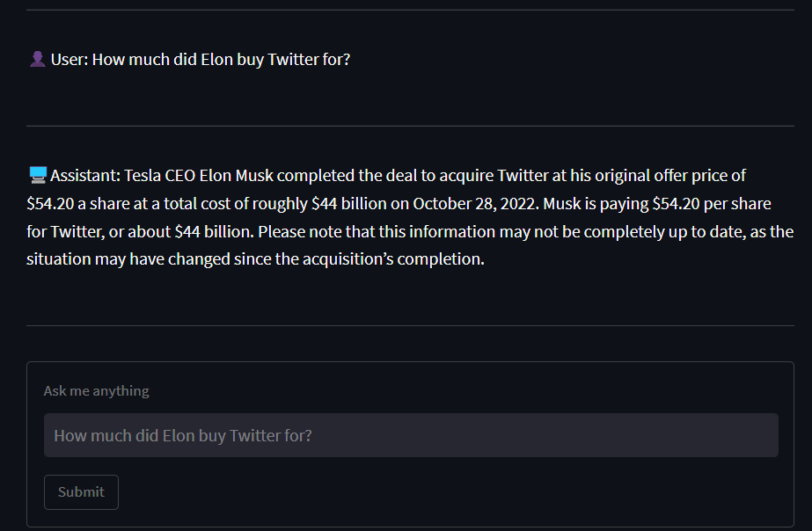Click the divider line above the Assistant reply

pos(410,126)
